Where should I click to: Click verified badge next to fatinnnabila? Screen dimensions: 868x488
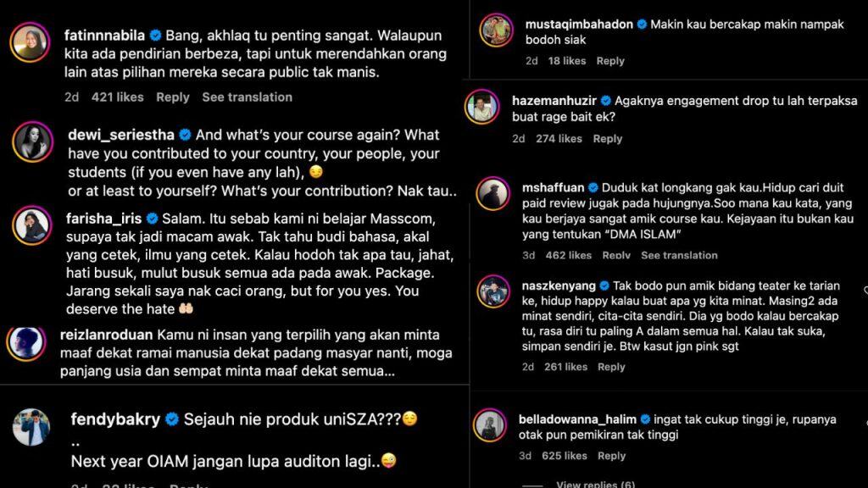[x=156, y=36]
